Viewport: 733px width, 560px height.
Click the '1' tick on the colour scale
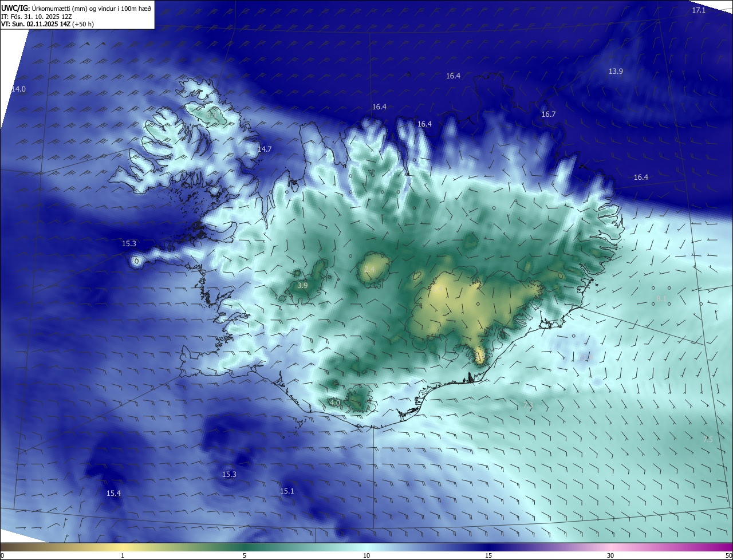click(x=123, y=555)
